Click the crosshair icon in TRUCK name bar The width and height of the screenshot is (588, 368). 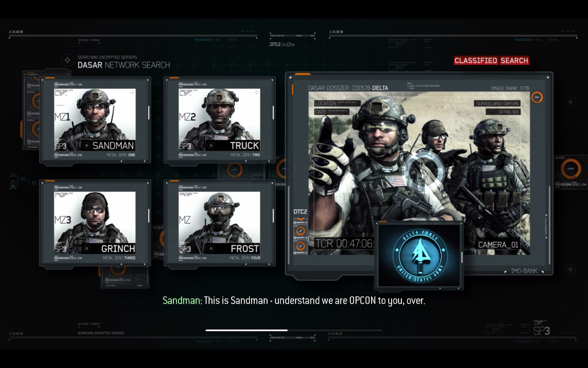click(211, 145)
